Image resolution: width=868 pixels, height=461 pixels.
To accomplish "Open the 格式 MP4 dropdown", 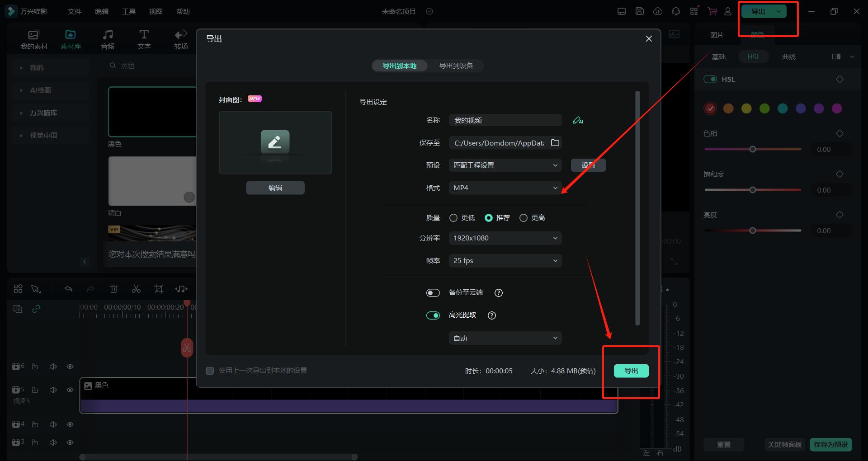I will (x=505, y=188).
